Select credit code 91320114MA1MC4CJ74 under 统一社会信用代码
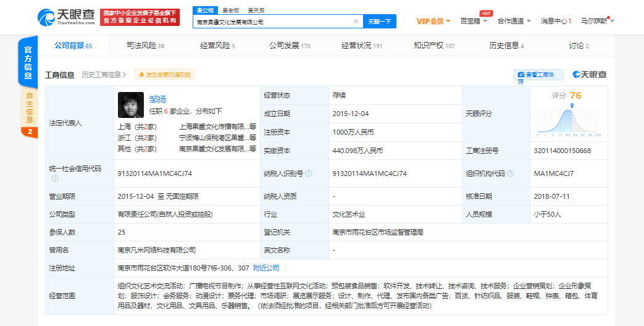The height and width of the screenshot is (326, 644). click(x=154, y=173)
